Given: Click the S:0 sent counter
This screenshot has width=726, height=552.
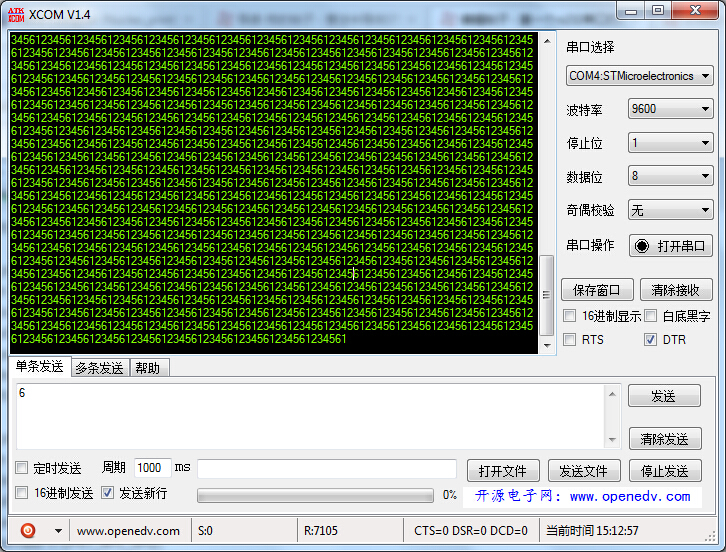Looking at the screenshot, I should (x=205, y=531).
